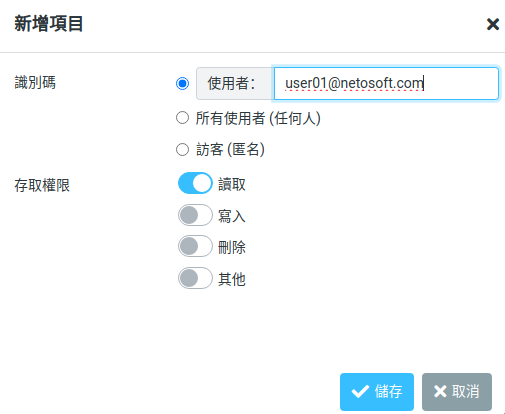
Task: Click the 所有使用者 (任何人) label text
Action: coord(258,118)
